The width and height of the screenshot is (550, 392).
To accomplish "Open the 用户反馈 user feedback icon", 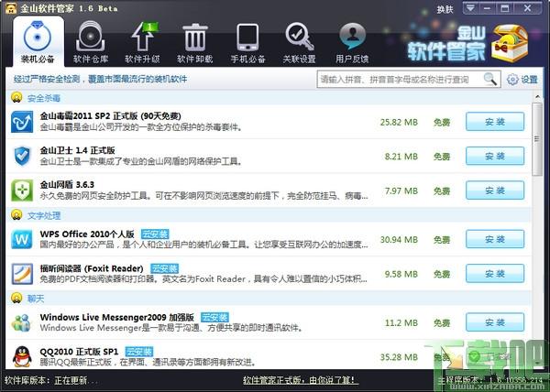I will pos(352,37).
